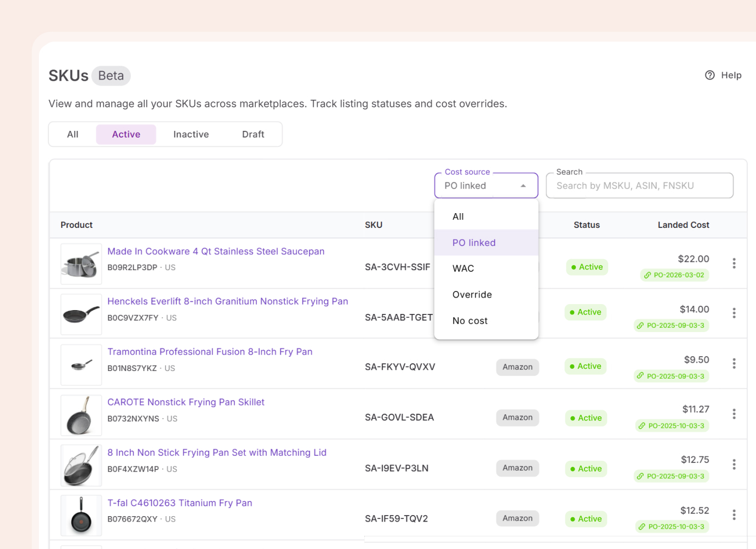
Task: Open the three-dot menu for the T-fal pan
Action: tap(734, 514)
